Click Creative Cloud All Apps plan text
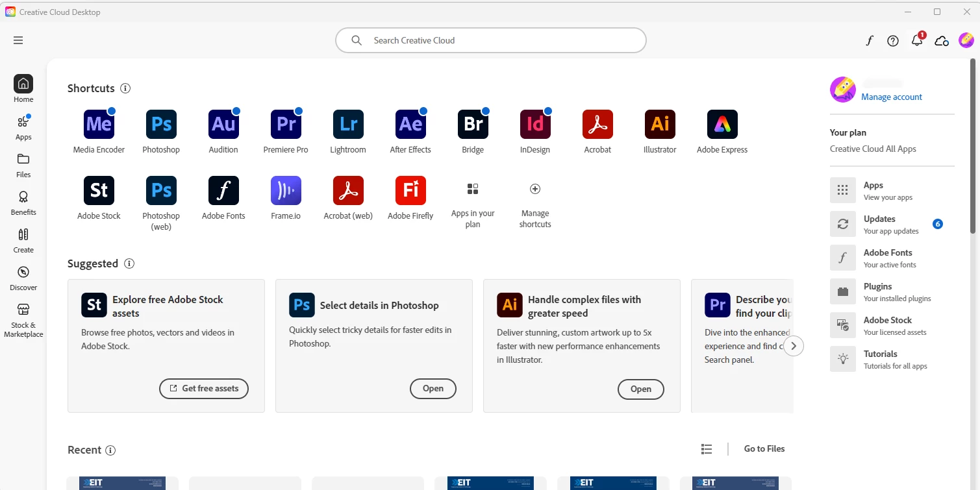980x490 pixels. 873,149
